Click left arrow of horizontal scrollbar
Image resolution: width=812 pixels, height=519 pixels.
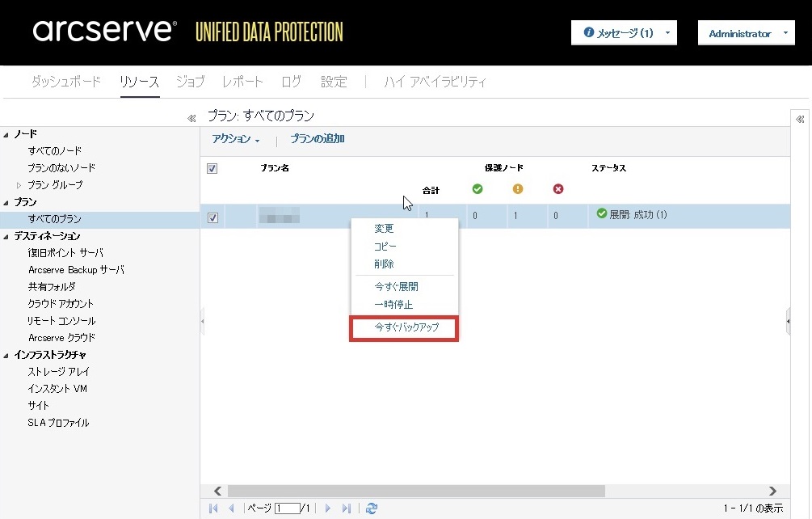(x=217, y=491)
